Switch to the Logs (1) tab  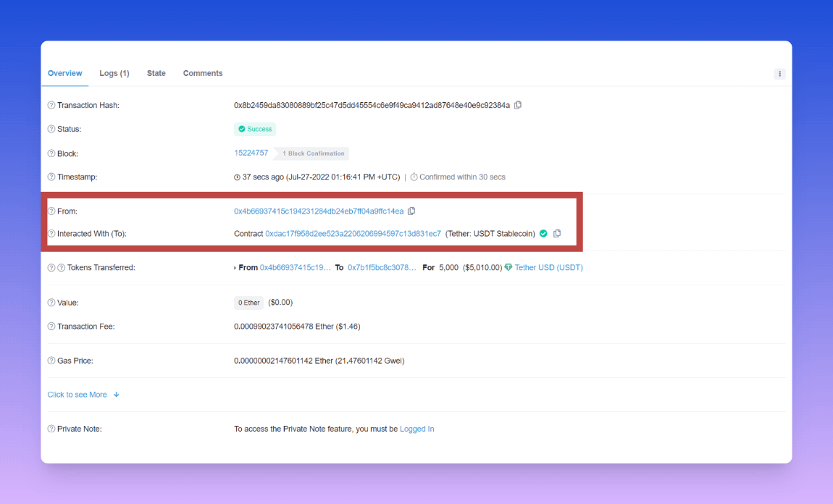pyautogui.click(x=114, y=73)
